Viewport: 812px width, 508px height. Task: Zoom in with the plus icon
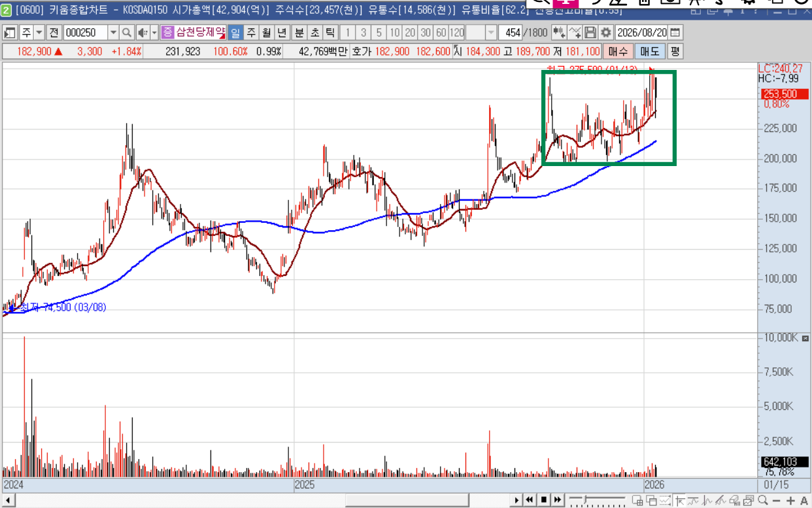click(x=790, y=500)
